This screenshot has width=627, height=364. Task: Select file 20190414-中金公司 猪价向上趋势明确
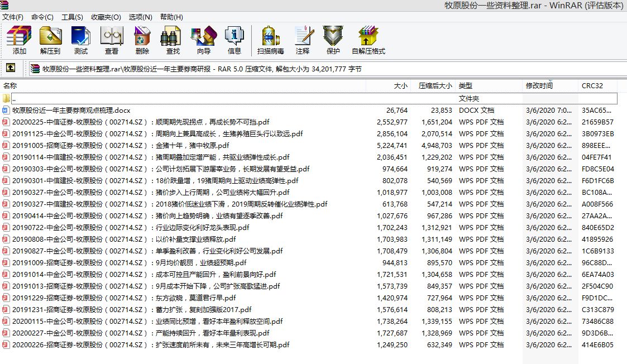(147, 216)
